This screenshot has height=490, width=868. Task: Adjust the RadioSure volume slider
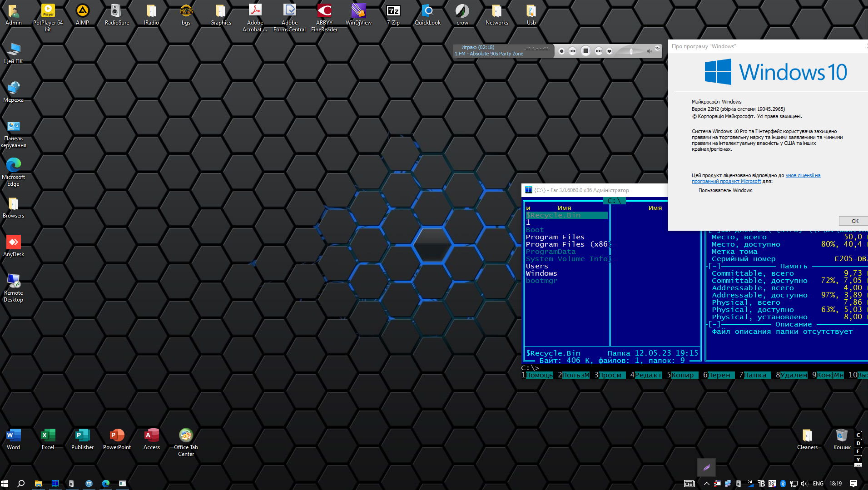click(x=631, y=51)
